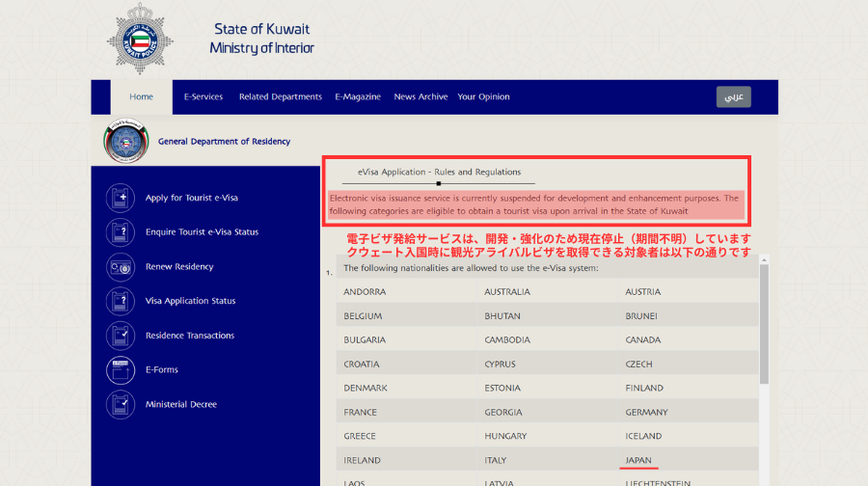868x486 pixels.
Task: Click the General Department of Residency emblem
Action: click(x=126, y=141)
